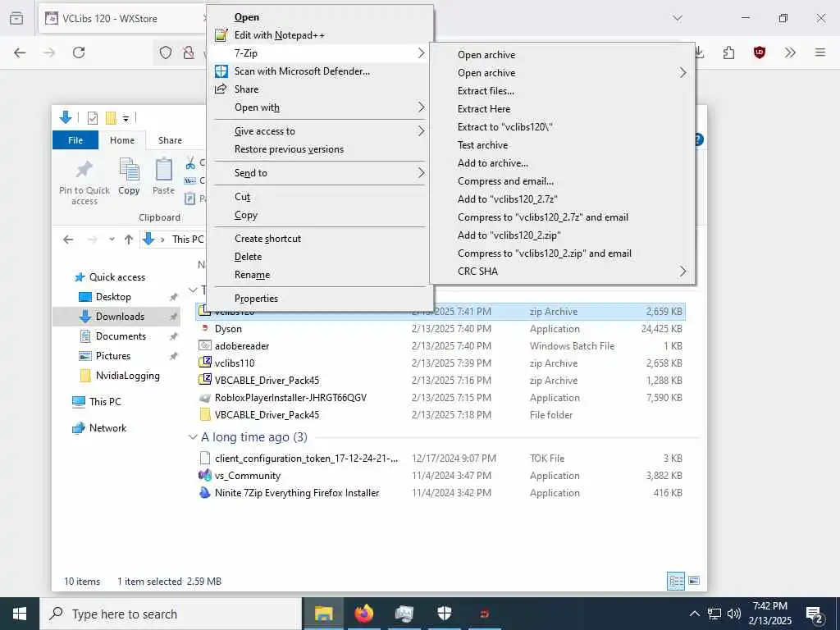Collapse the 'A long time ago' group
The width and height of the screenshot is (840, 630).
coord(193,437)
